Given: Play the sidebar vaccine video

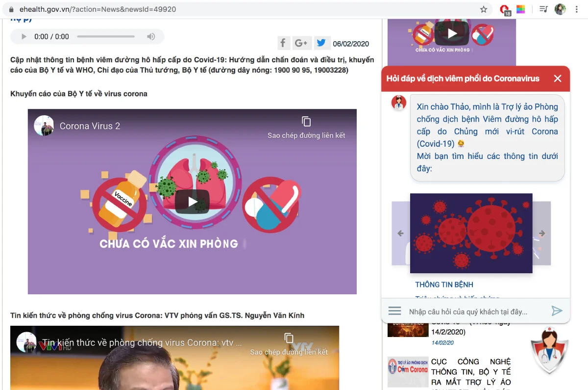Looking at the screenshot, I should click(x=452, y=33).
